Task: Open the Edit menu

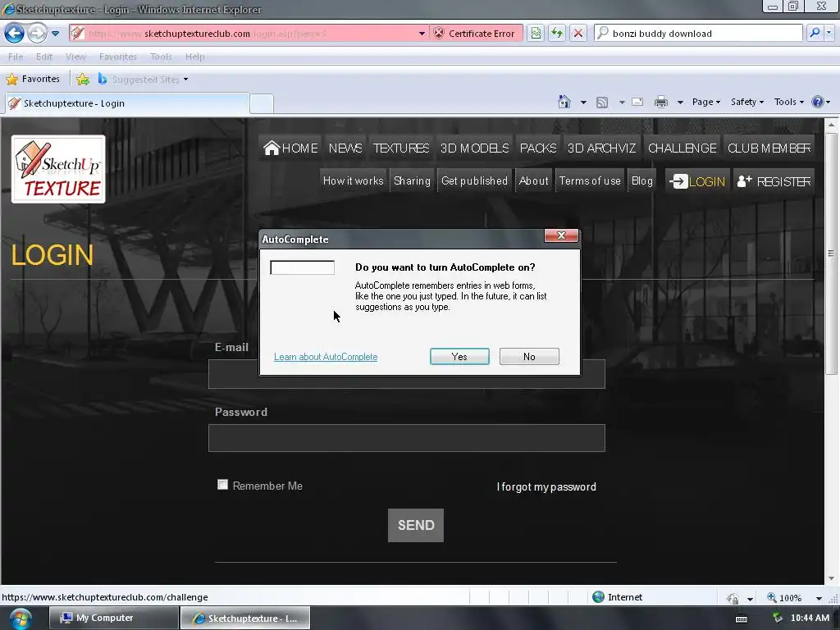Action: pos(44,57)
